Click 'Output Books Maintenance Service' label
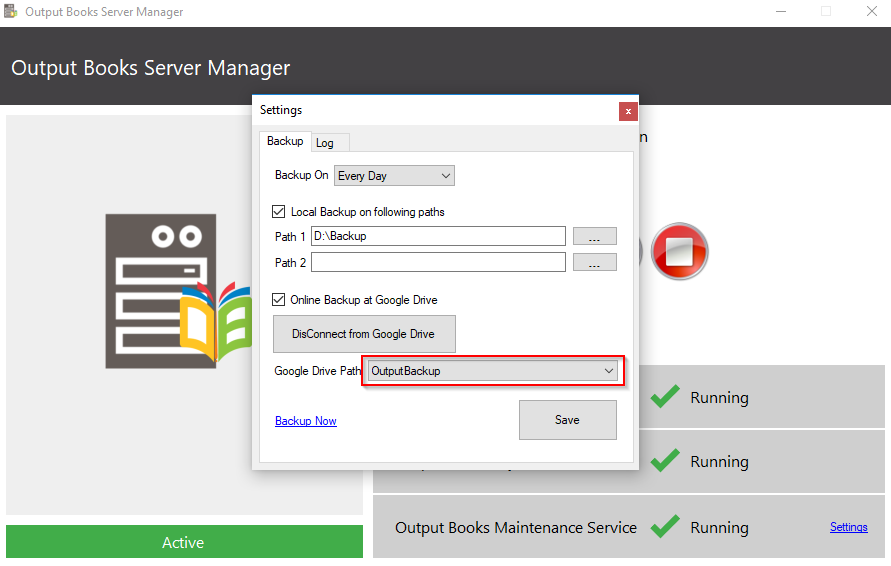891x566 pixels. click(x=515, y=527)
